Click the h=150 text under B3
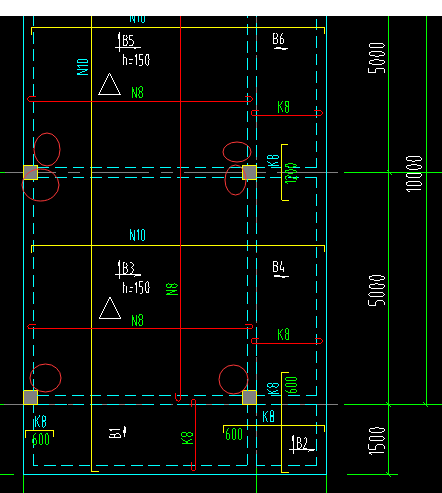This screenshot has width=442, height=493. click(136, 287)
